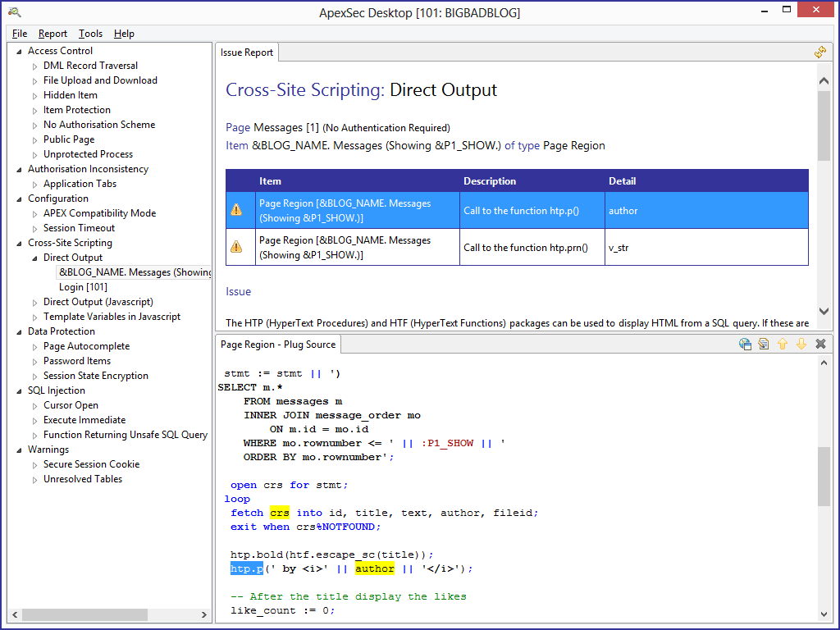This screenshot has width=840, height=630.
Task: Select Login [101] in the tree
Action: (83, 287)
